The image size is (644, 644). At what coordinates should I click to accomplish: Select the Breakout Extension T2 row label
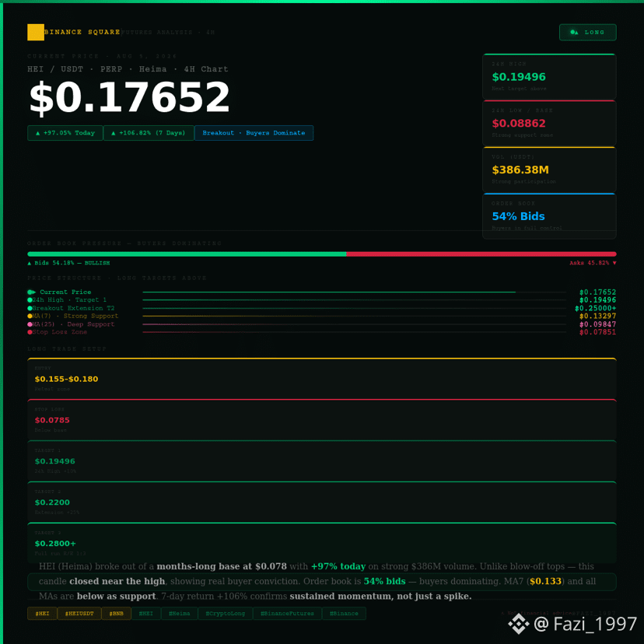[74, 308]
